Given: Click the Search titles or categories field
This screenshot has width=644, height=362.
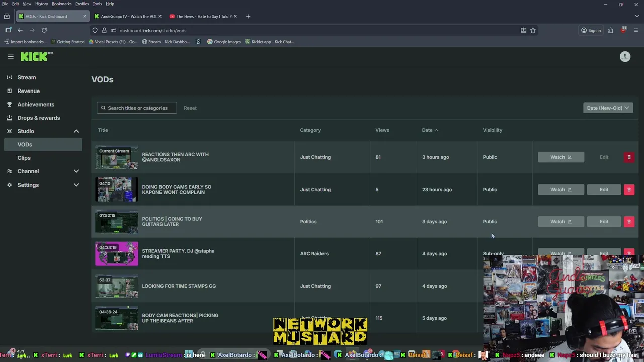Looking at the screenshot, I should click(137, 108).
